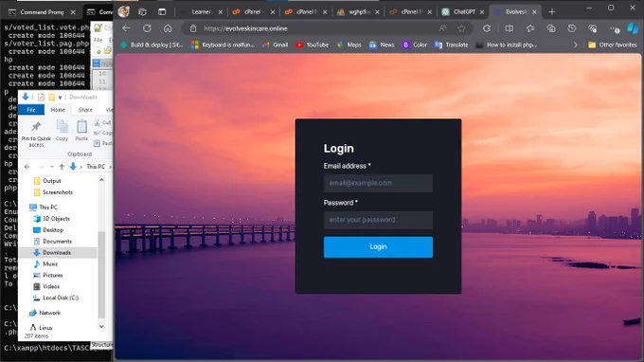Open Color bookmark

coord(415,45)
